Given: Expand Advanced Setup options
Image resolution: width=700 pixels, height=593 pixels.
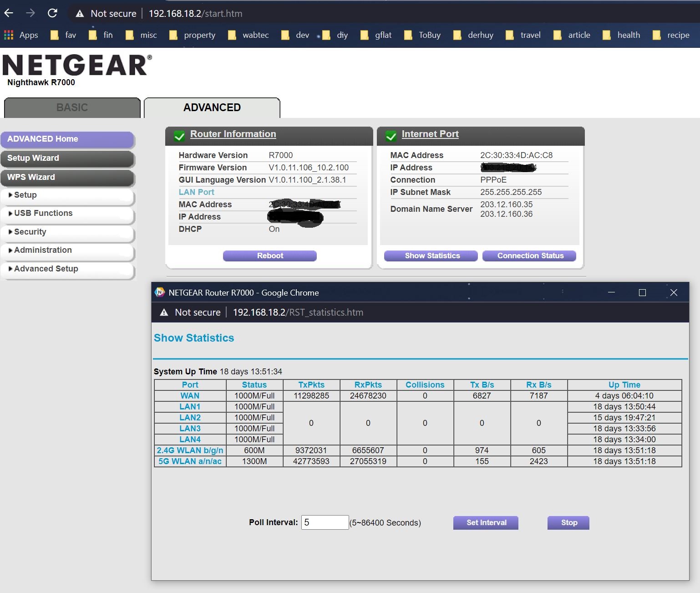Looking at the screenshot, I should point(46,269).
